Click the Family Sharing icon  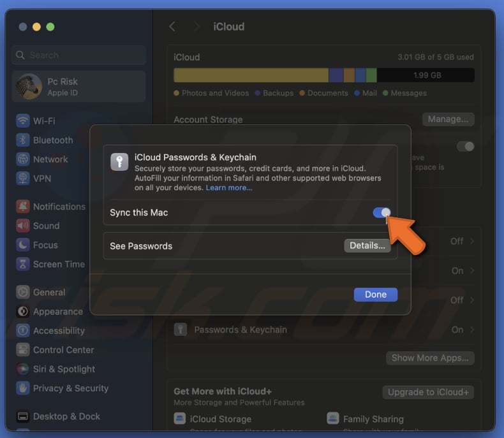pos(333,418)
